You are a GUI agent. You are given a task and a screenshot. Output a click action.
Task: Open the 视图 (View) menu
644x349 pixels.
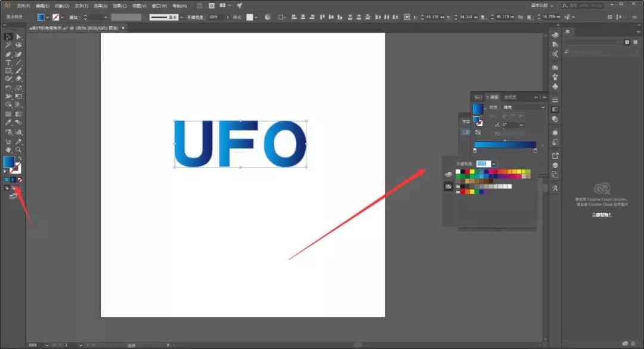(139, 6)
